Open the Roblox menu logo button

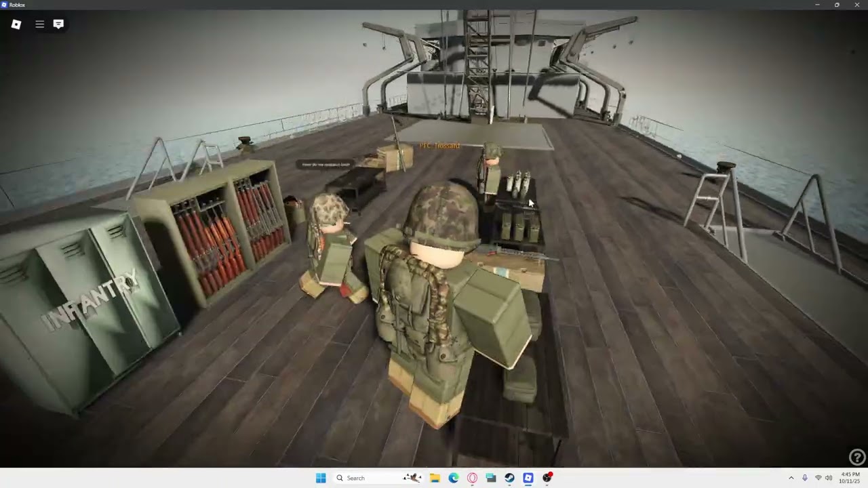tap(16, 24)
